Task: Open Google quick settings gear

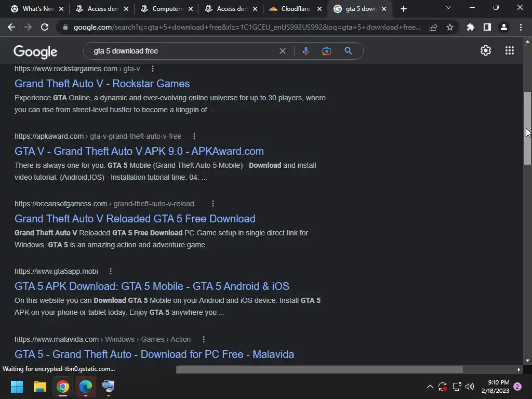Action: tap(486, 50)
